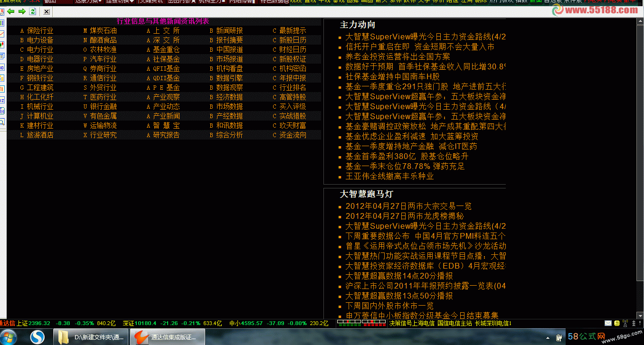Open 资金流向 entry

coord(293,135)
